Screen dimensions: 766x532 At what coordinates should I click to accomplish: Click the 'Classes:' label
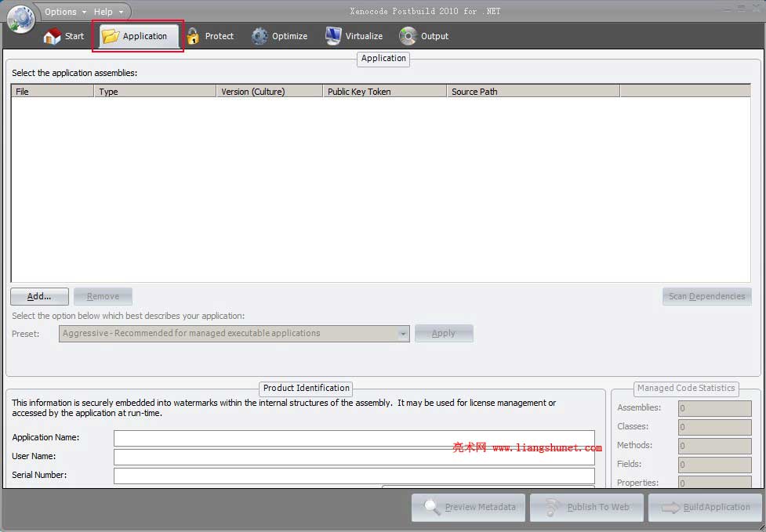633,426
